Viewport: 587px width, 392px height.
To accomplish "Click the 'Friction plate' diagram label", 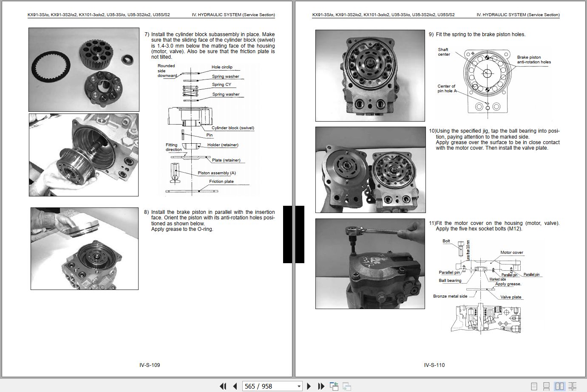I will (x=221, y=182).
